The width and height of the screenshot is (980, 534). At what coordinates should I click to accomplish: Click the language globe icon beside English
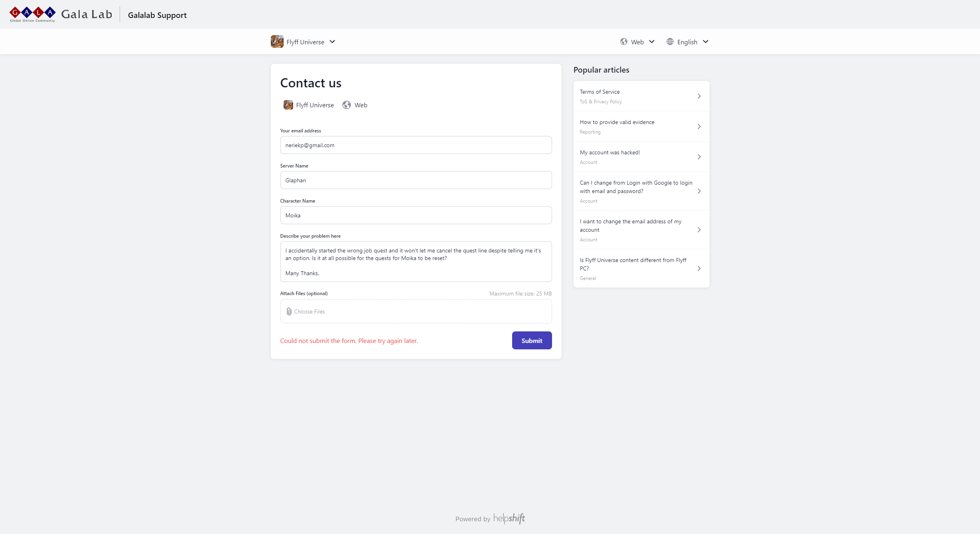click(670, 41)
